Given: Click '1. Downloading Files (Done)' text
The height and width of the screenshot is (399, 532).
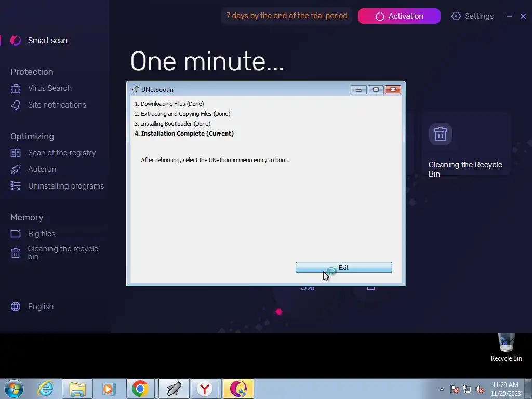Looking at the screenshot, I should click(169, 104).
